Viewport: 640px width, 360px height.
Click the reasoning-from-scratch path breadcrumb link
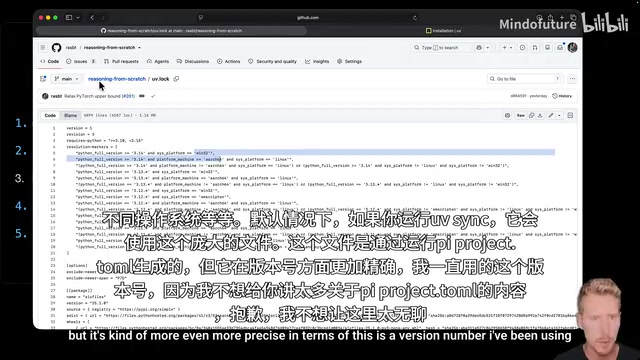[x=117, y=79]
